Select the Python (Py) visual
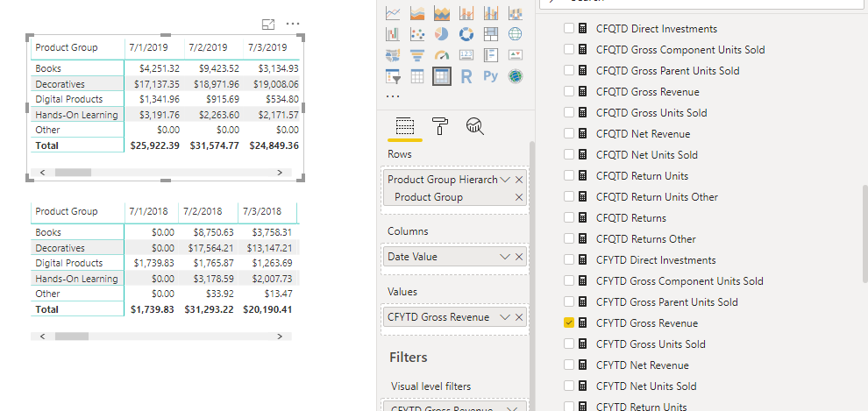The width and height of the screenshot is (868, 411). click(x=490, y=76)
